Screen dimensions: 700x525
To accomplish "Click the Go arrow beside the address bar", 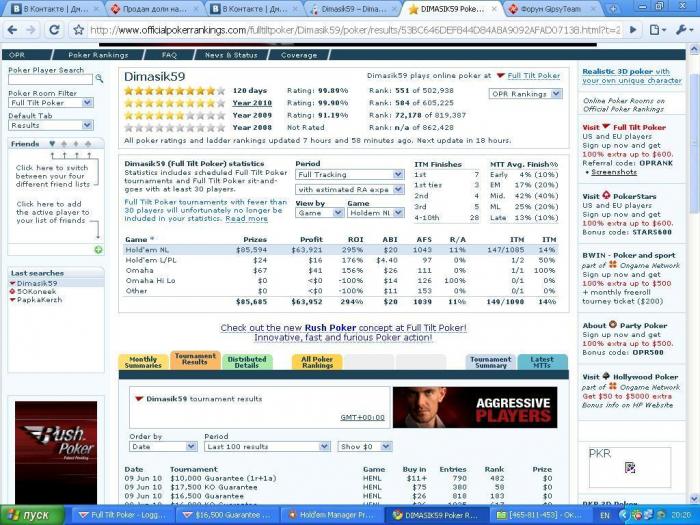I will click(x=633, y=30).
